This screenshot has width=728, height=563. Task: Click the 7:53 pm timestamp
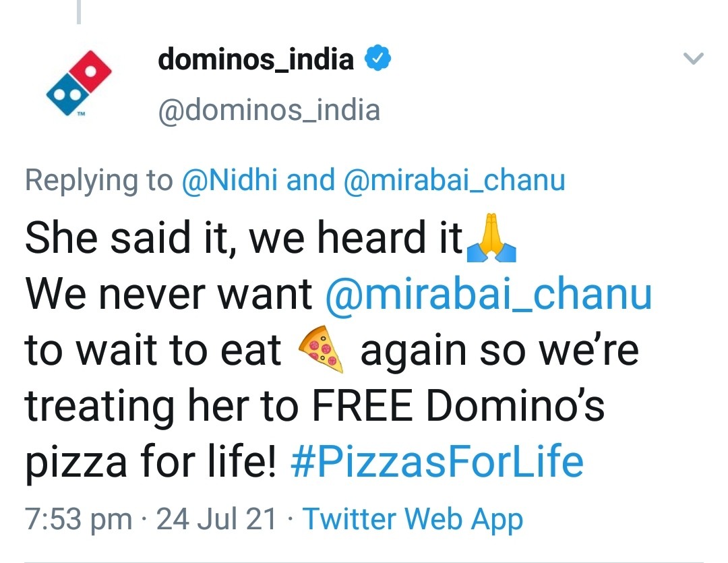[x=78, y=519]
